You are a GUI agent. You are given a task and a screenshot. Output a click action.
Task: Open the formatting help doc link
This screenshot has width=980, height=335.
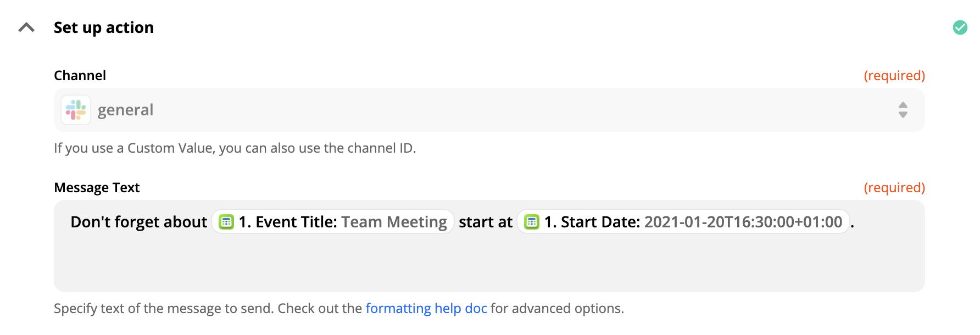tap(426, 309)
